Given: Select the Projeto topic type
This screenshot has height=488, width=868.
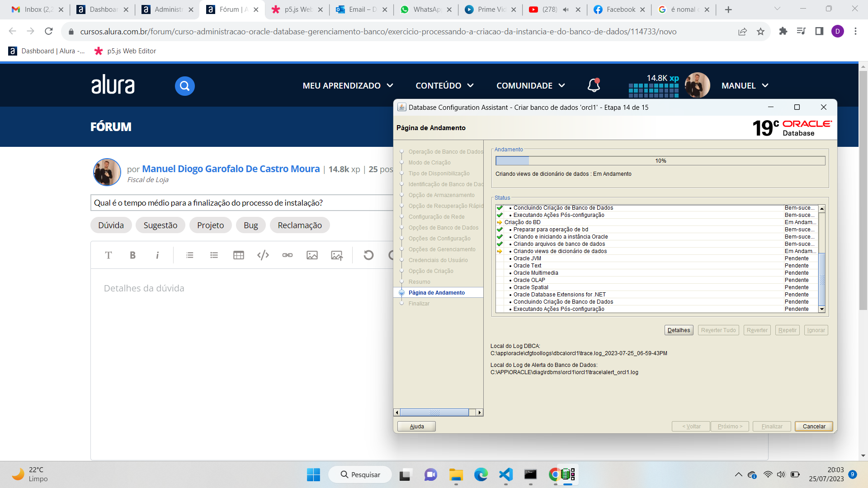Looking at the screenshot, I should (210, 225).
